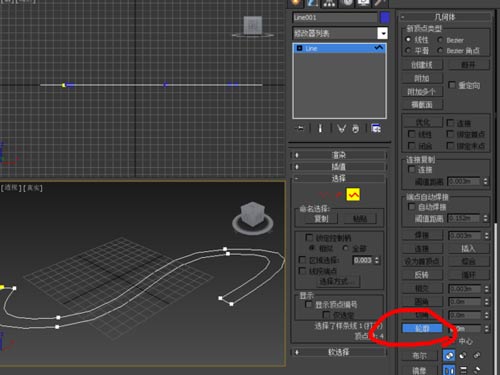Click 复制 under 命名选择

(321, 219)
